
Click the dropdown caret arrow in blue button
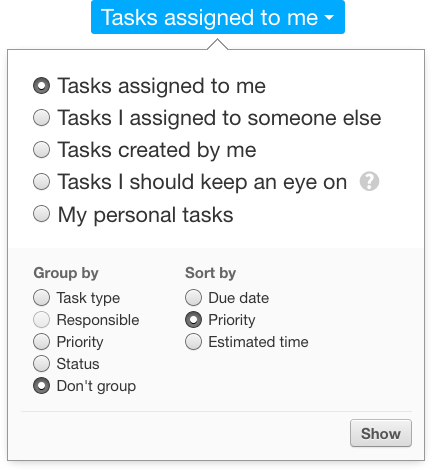pos(329,17)
